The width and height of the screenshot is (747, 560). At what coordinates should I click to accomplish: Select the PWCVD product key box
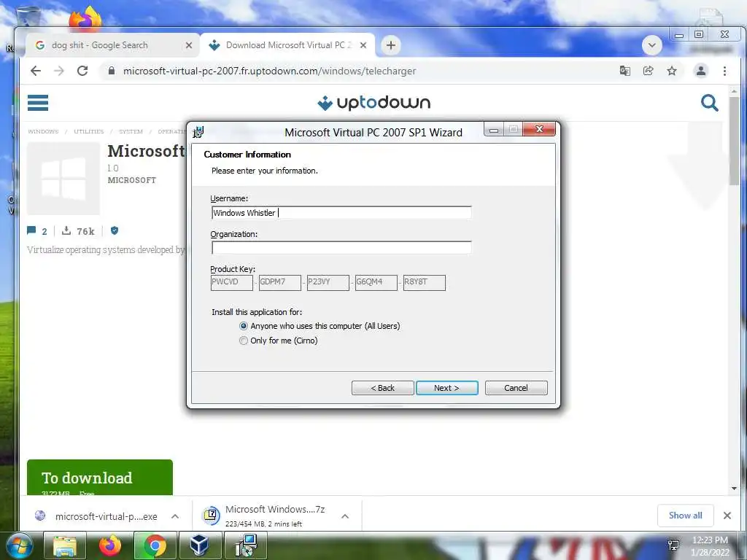(231, 282)
